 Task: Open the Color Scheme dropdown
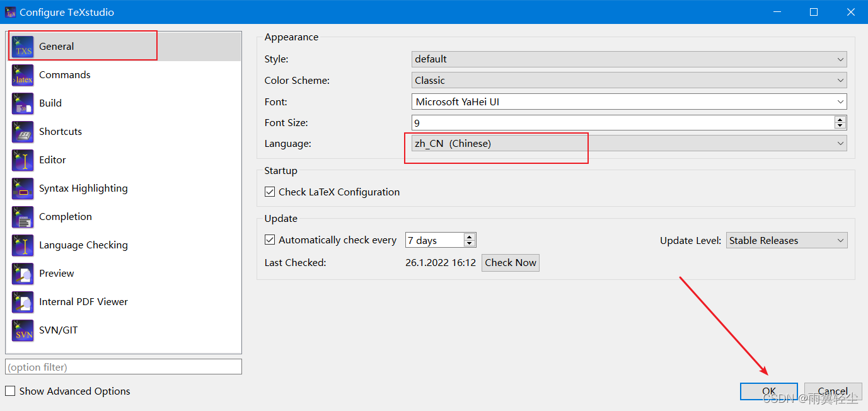tap(629, 81)
